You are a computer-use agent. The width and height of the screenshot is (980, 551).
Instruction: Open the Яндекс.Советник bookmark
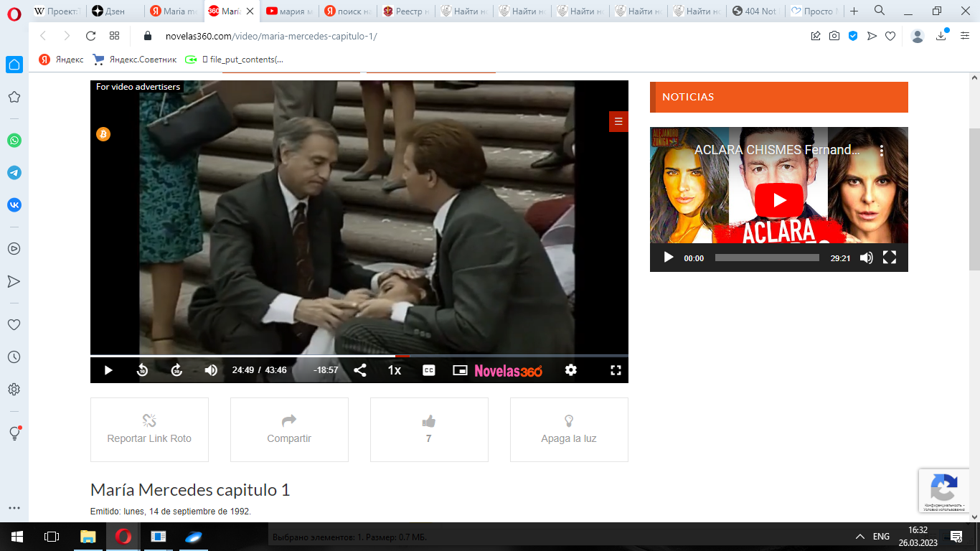point(135,60)
